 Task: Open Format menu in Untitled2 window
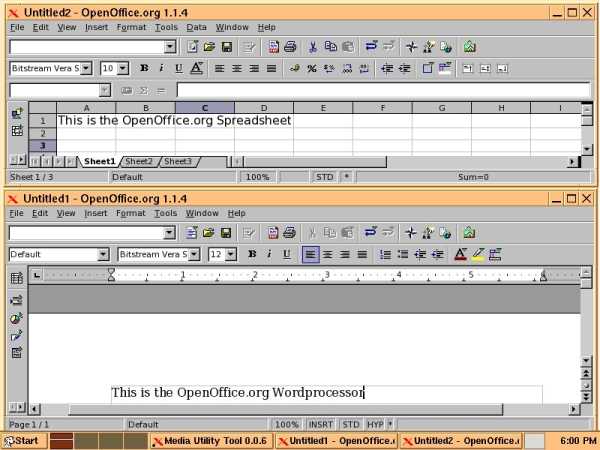click(x=131, y=27)
